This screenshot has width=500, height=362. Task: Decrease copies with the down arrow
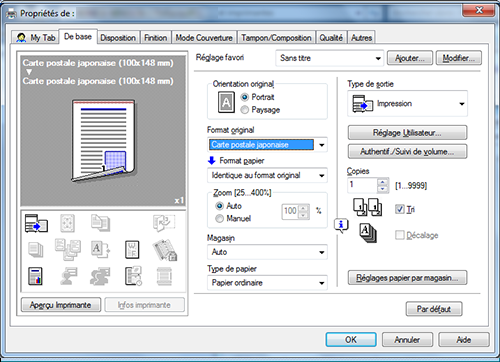click(x=383, y=189)
